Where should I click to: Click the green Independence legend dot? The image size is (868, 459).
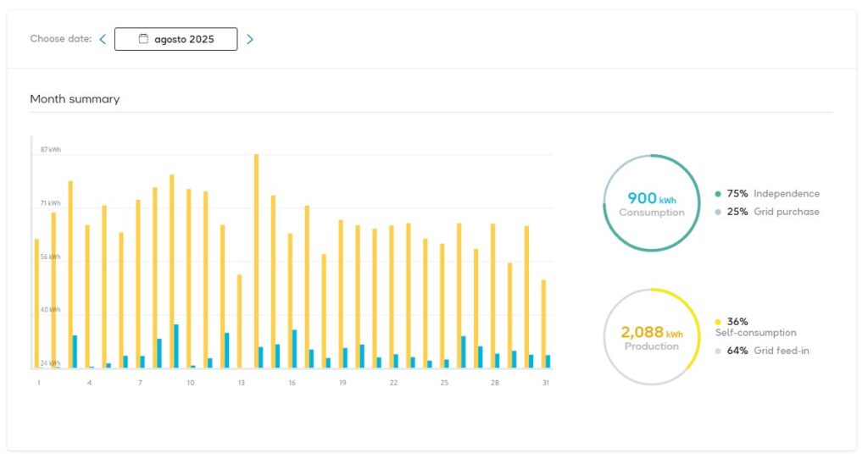718,194
